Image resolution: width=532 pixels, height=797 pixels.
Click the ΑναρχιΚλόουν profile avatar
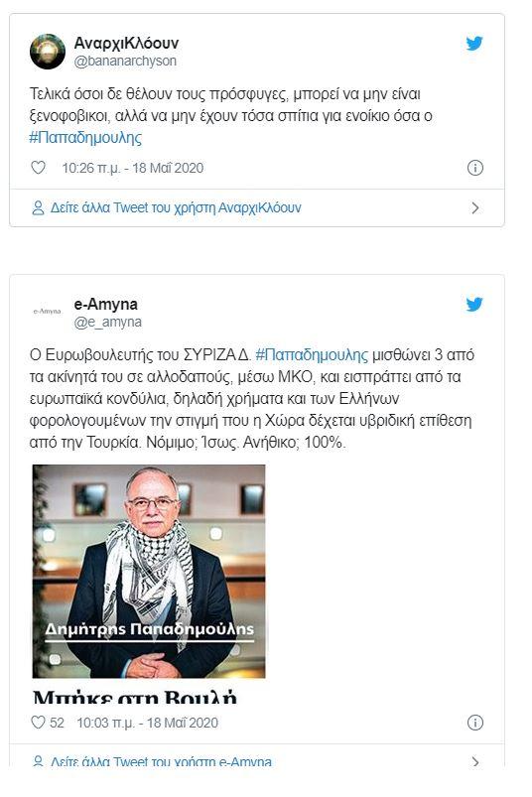coord(48,52)
